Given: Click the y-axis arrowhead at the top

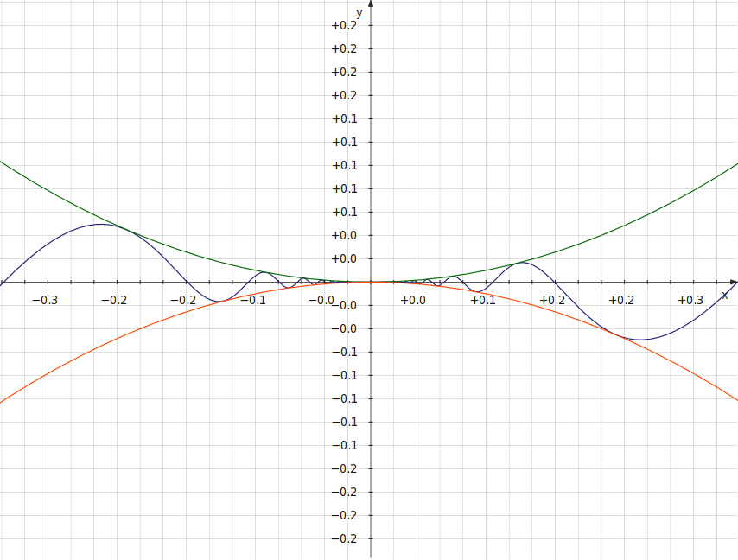Looking at the screenshot, I should click(x=371, y=5).
